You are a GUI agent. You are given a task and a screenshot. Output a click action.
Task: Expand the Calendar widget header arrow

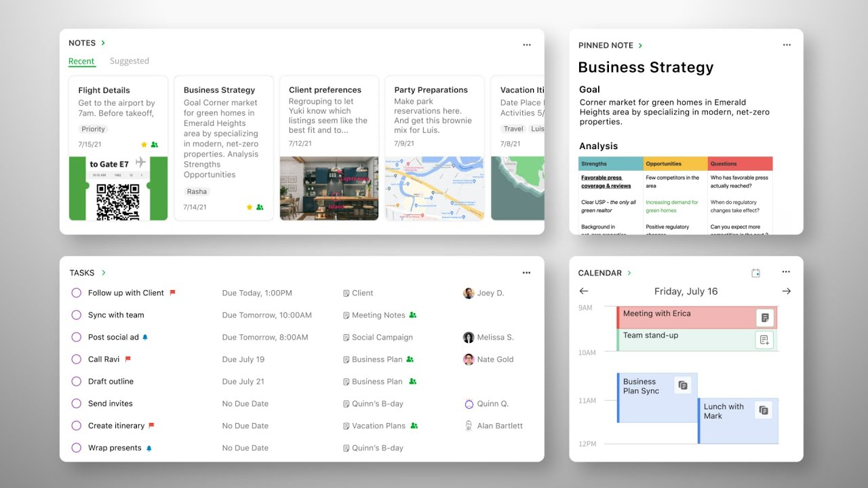click(629, 272)
